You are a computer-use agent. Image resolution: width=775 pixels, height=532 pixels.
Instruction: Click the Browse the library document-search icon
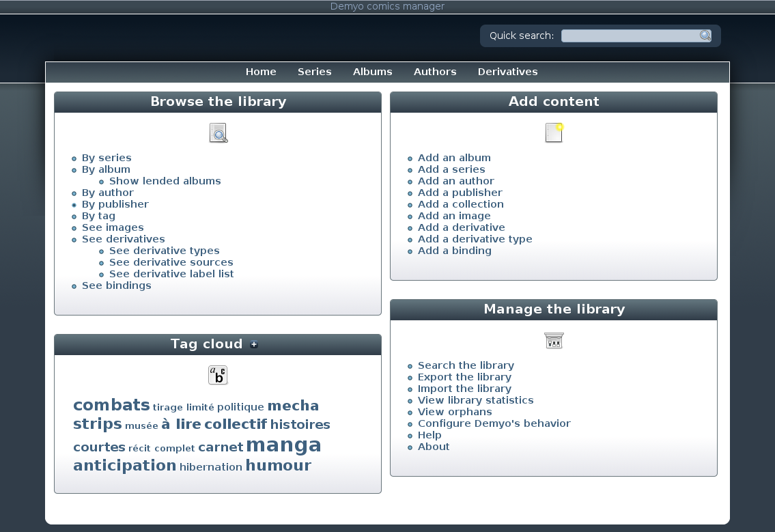[x=218, y=133]
